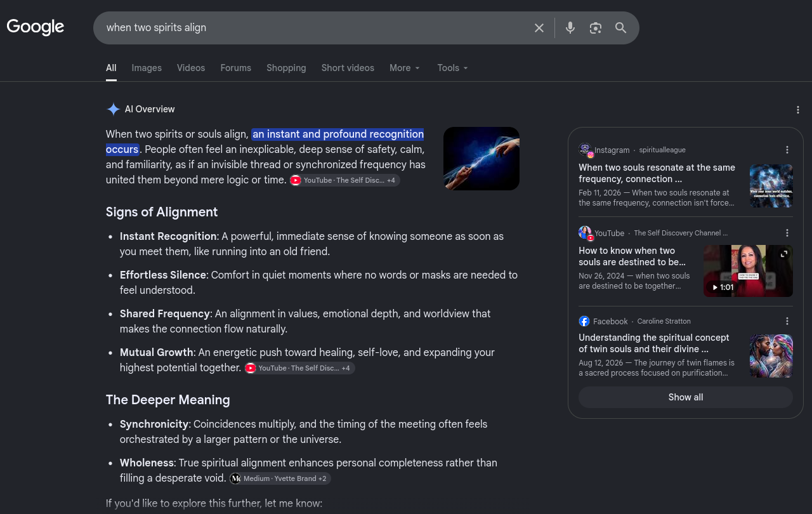Click the Facebook source icon
812x514 pixels.
(584, 321)
